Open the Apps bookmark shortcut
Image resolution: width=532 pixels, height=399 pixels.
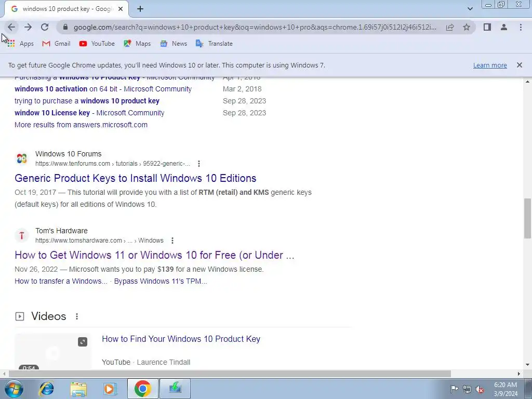click(x=20, y=44)
